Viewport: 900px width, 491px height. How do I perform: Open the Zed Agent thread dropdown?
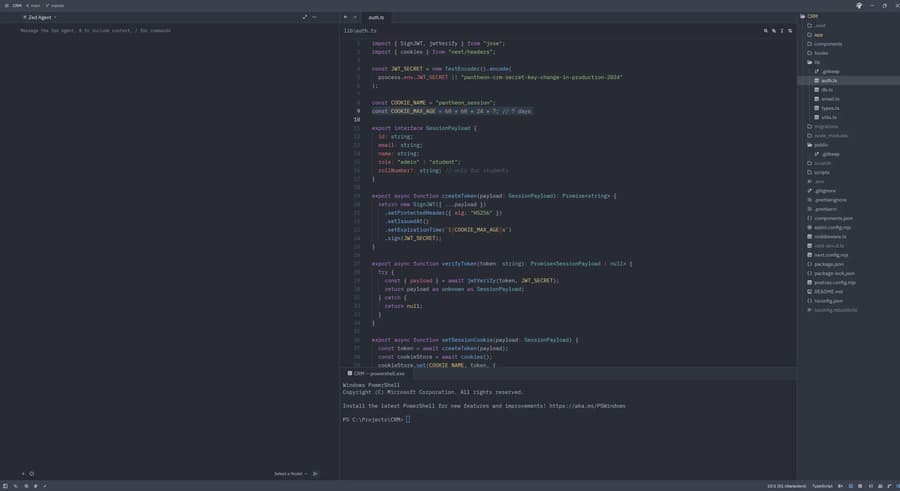coord(40,17)
